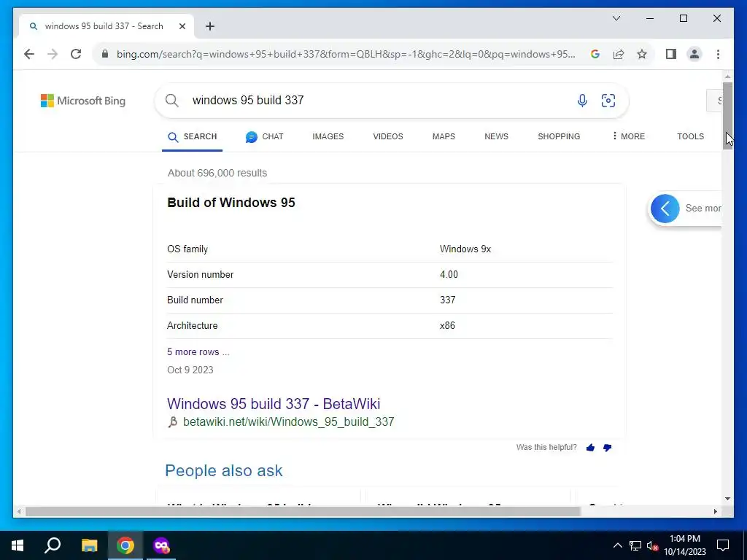Give thumbs down to 'Was this helpful?'
Screen dimensions: 747x560
point(607,448)
